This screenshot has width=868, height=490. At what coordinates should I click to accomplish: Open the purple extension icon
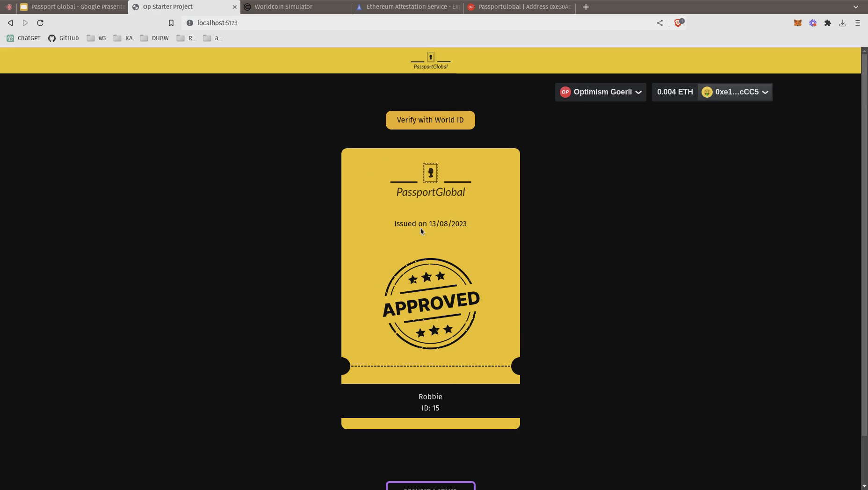pyautogui.click(x=813, y=23)
